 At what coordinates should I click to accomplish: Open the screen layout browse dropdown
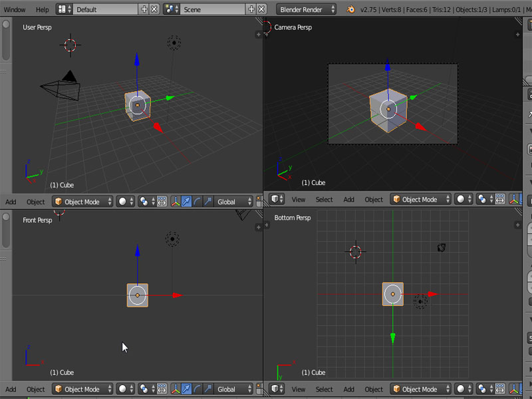65,9
